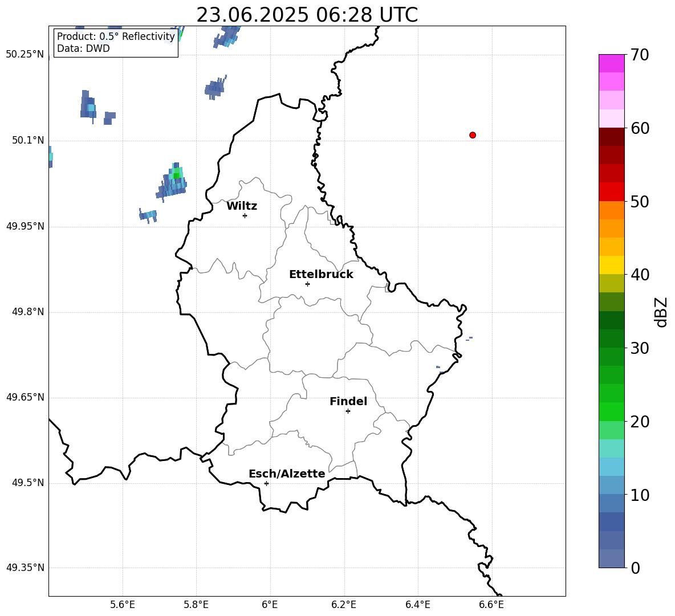Click colorbar tick label 70
Viewport: 675px width, 616px height.
640,55
